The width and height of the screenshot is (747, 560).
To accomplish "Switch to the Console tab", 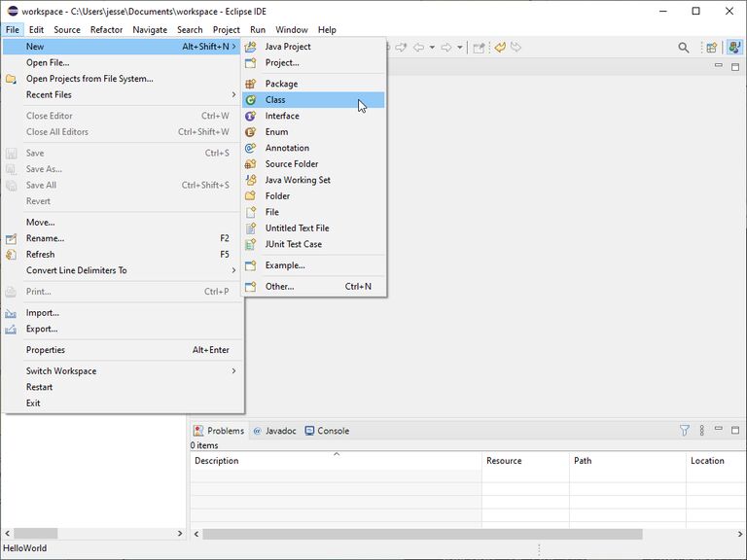I will [x=327, y=431].
